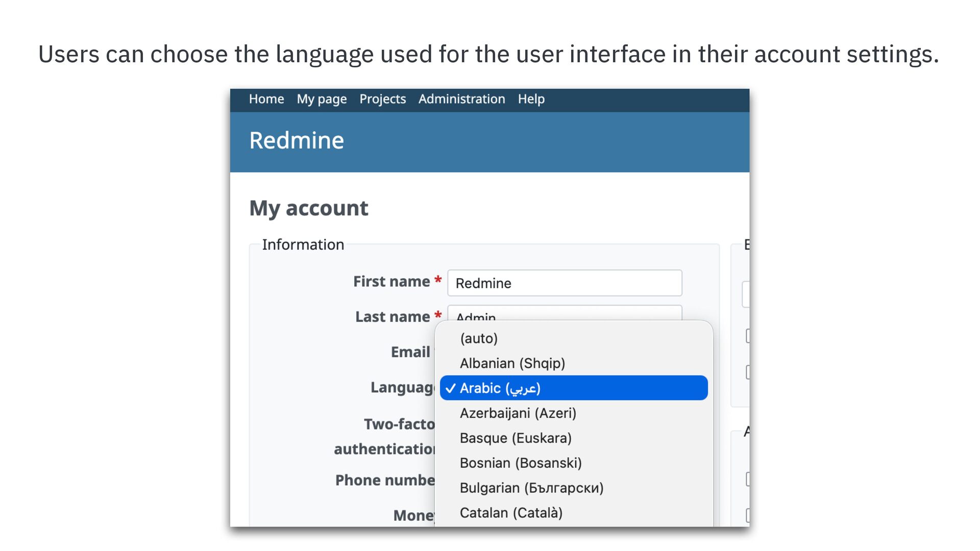Image resolution: width=980 pixels, height=551 pixels.
Task: Open the Projects navigation link
Action: click(382, 99)
